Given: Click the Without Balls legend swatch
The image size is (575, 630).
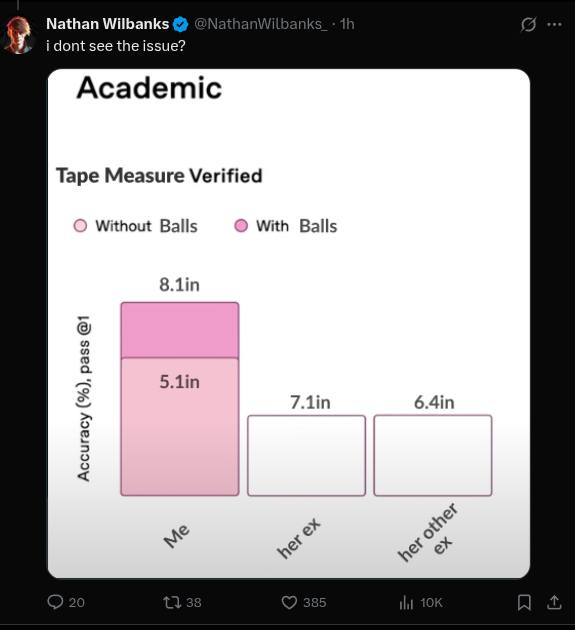Looking at the screenshot, I should tap(80, 226).
